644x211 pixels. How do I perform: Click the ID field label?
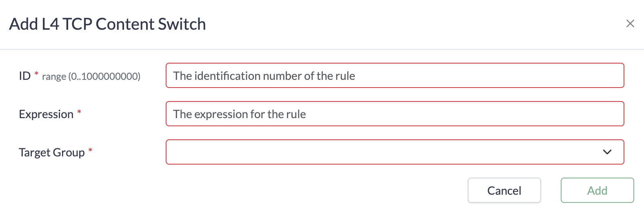tap(25, 76)
